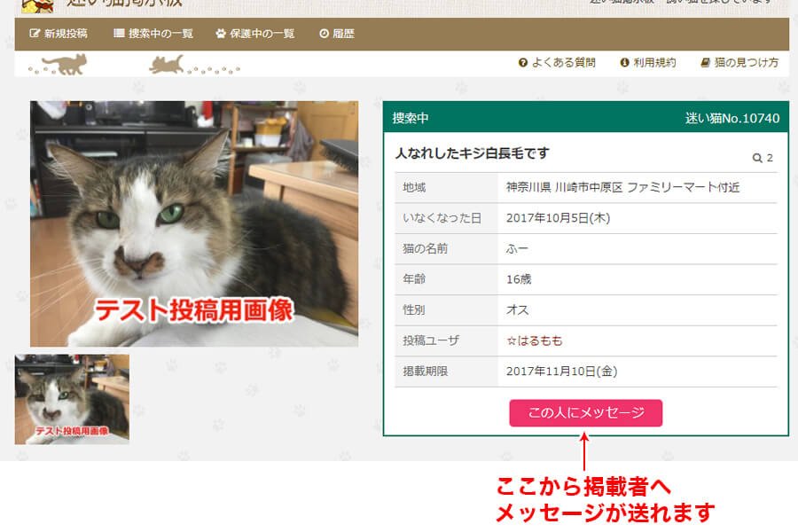Screen dimensions: 798x532
Task: Click the question mark icon for よくある質問
Action: [x=523, y=63]
